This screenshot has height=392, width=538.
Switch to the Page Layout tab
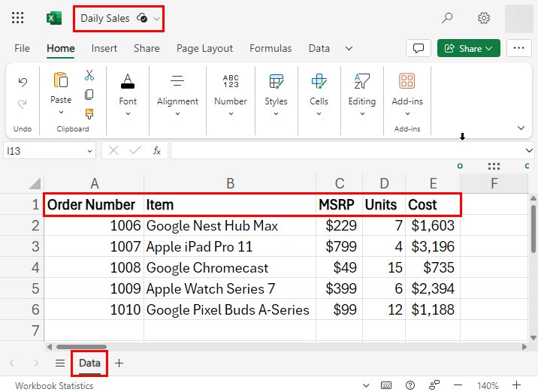[204, 48]
